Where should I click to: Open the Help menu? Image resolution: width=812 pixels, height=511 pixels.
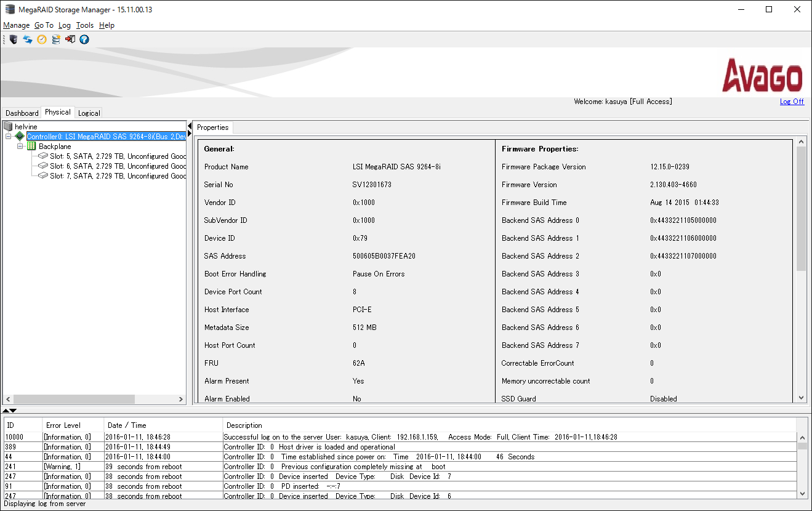click(x=107, y=25)
